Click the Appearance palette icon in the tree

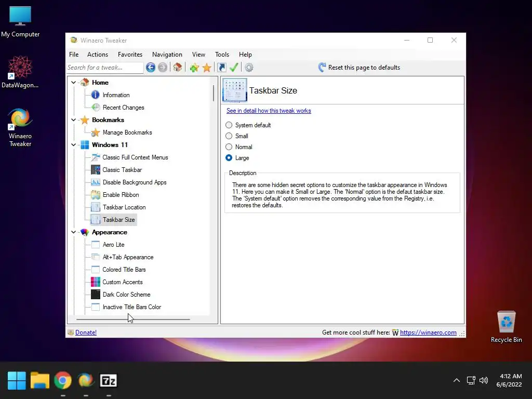pyautogui.click(x=85, y=232)
